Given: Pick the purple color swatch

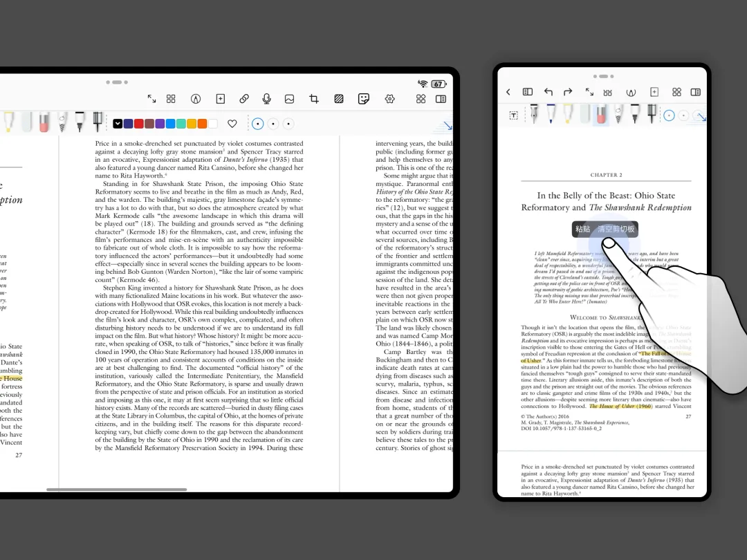Looking at the screenshot, I should pyautogui.click(x=160, y=124).
